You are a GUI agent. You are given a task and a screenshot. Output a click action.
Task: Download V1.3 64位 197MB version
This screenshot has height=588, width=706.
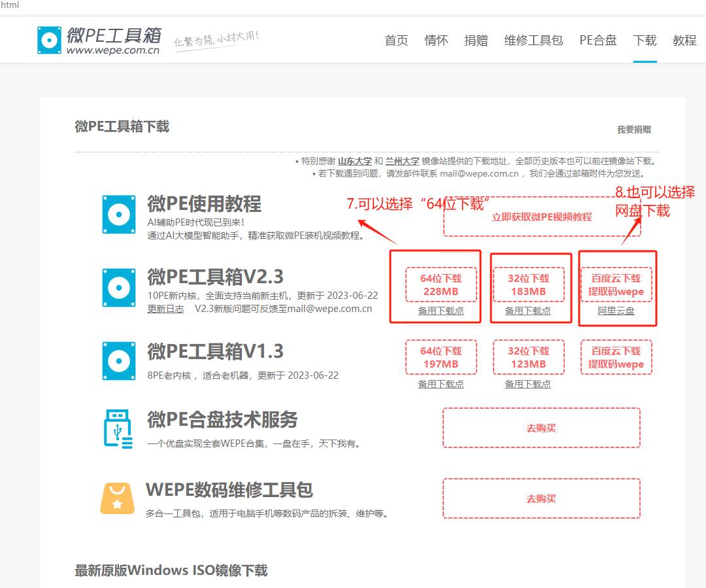(x=441, y=357)
